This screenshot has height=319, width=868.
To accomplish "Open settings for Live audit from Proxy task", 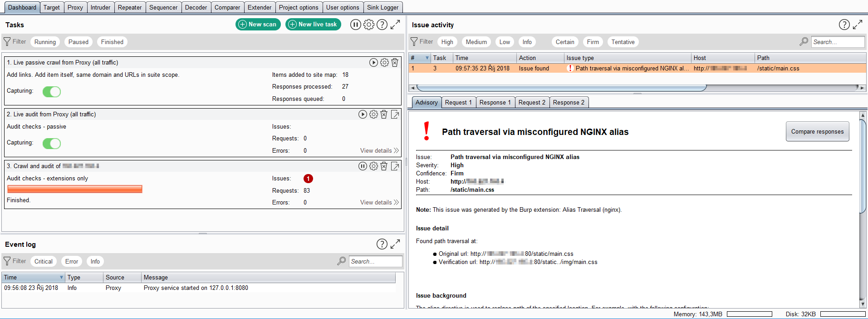I will (373, 115).
